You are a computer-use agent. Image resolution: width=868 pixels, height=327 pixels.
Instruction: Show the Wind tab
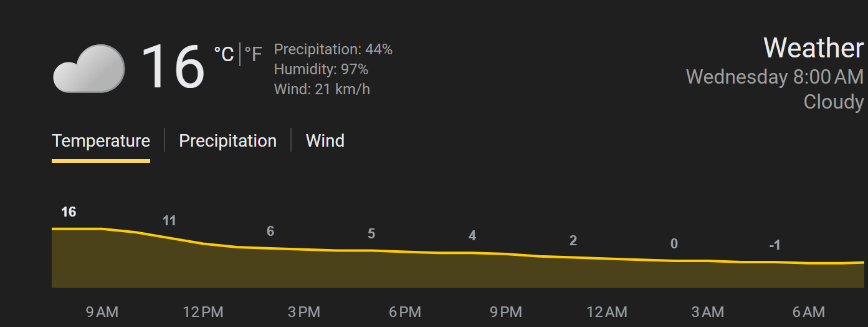pyautogui.click(x=325, y=141)
